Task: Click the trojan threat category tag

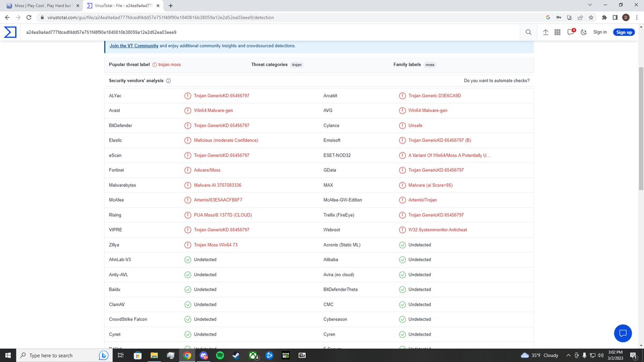Action: point(297,64)
